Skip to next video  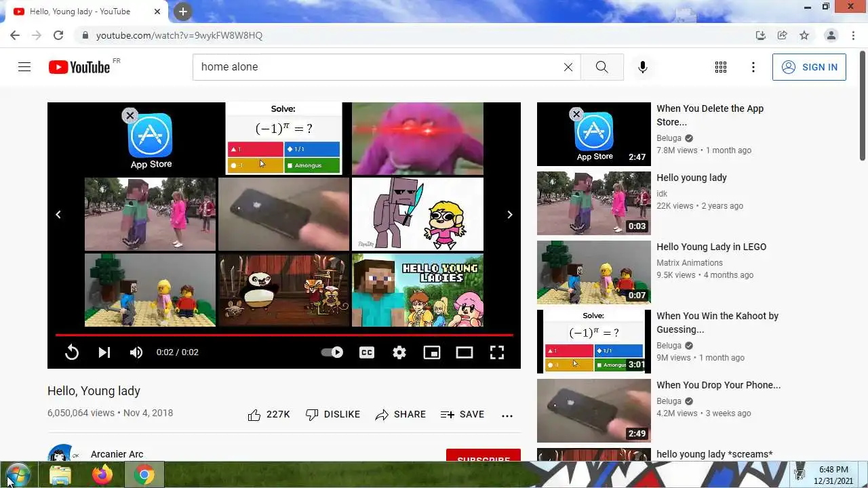pos(104,352)
